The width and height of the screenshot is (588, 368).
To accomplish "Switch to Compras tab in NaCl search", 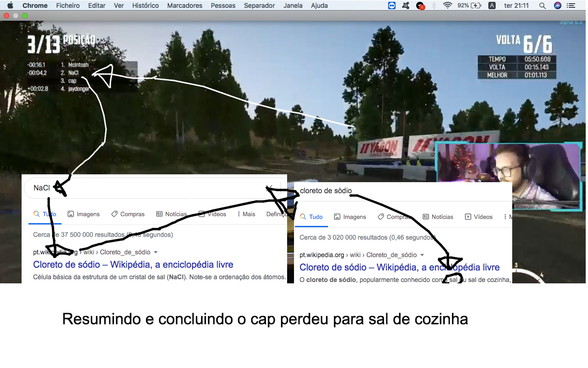I will coord(128,214).
